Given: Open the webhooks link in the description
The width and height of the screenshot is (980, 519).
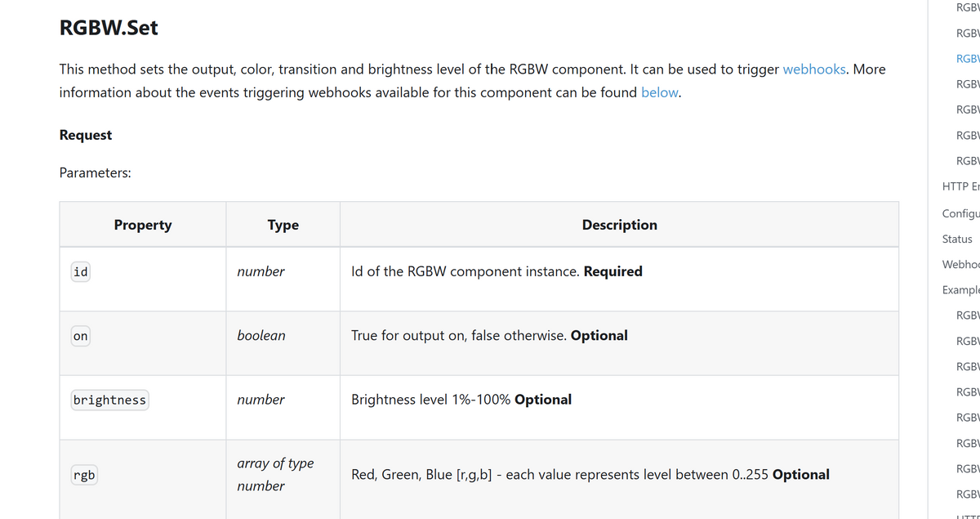Looking at the screenshot, I should pyautogui.click(x=814, y=69).
